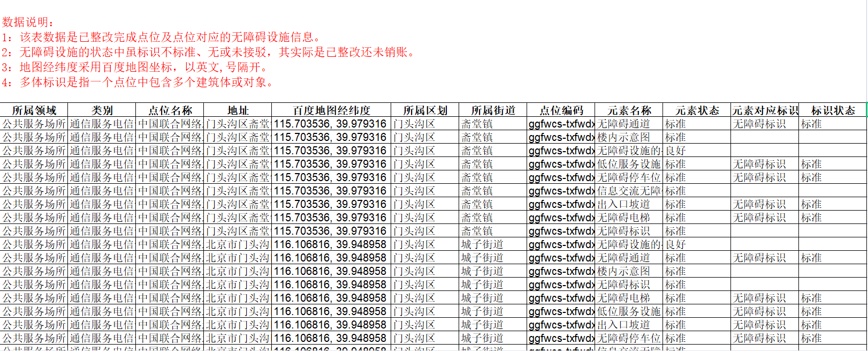Select the 元素对应标识 header cell

765,110
